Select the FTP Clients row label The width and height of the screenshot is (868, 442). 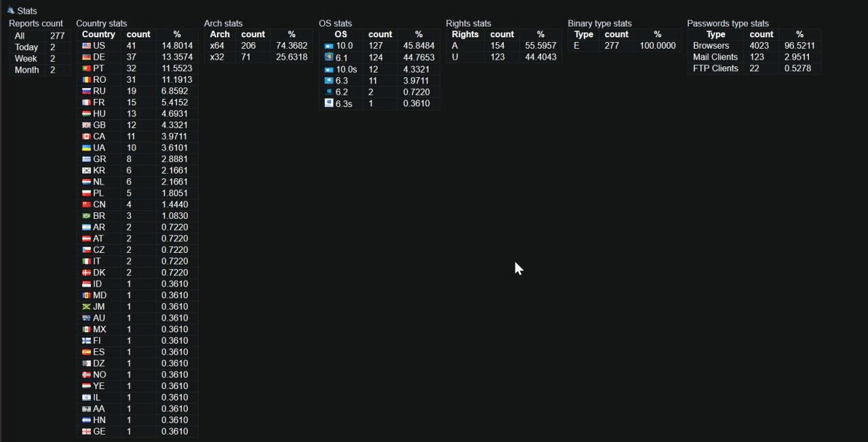coord(715,68)
